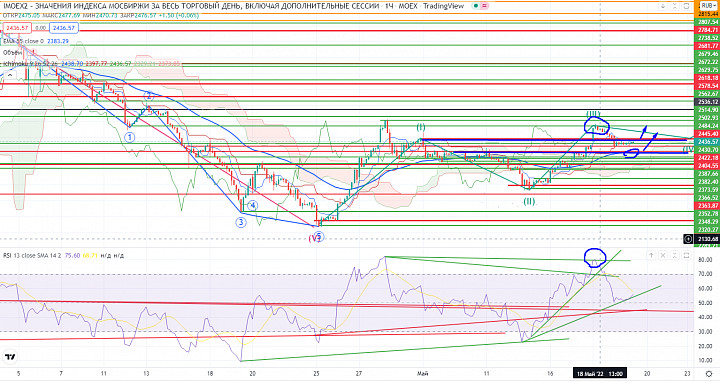
Task: Click the 2681.77 red price label
Action: pos(708,46)
